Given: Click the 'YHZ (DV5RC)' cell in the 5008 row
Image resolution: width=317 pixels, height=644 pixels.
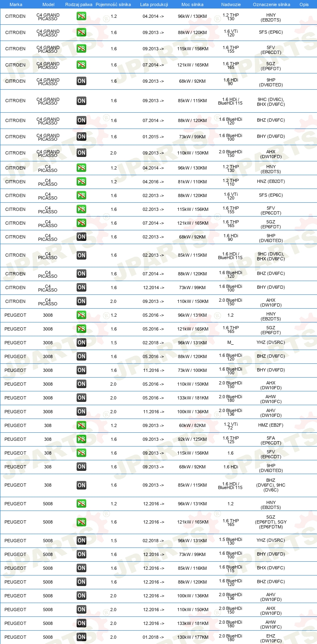Looking at the screenshot, I should point(271,540).
